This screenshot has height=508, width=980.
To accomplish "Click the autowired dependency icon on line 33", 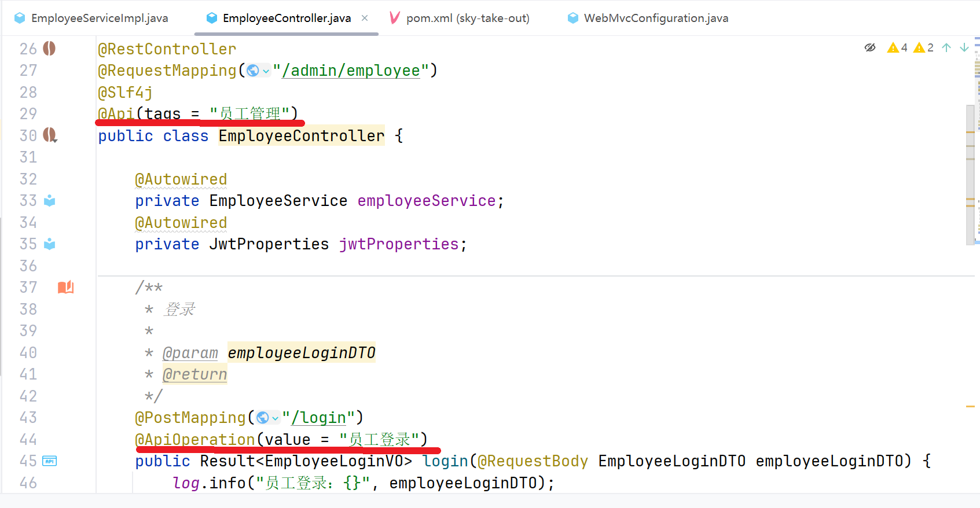I will coord(50,201).
